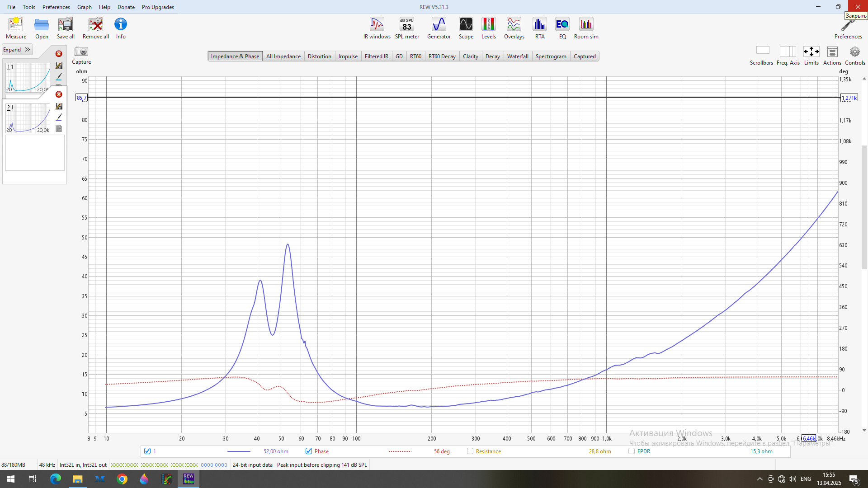The width and height of the screenshot is (868, 488).
Task: Save measurement 2 via its disk icon
Action: click(x=59, y=106)
